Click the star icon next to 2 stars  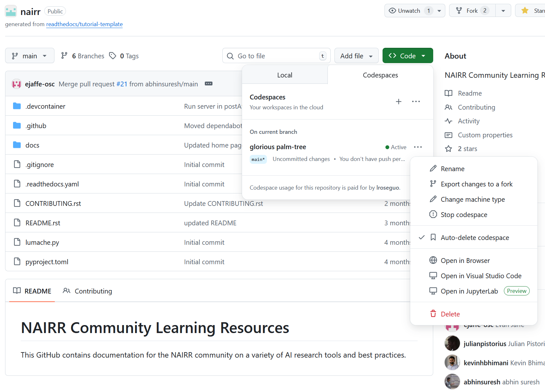point(448,149)
